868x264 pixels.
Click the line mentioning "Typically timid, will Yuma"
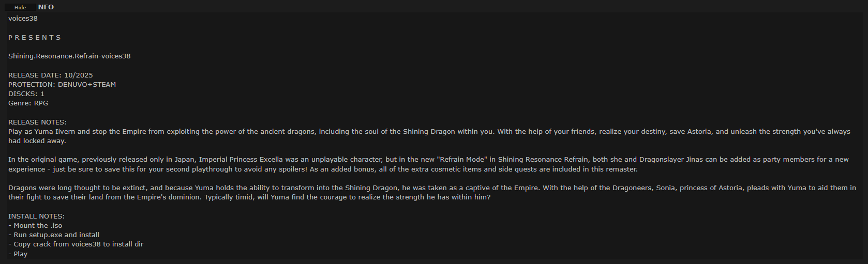[x=249, y=197]
